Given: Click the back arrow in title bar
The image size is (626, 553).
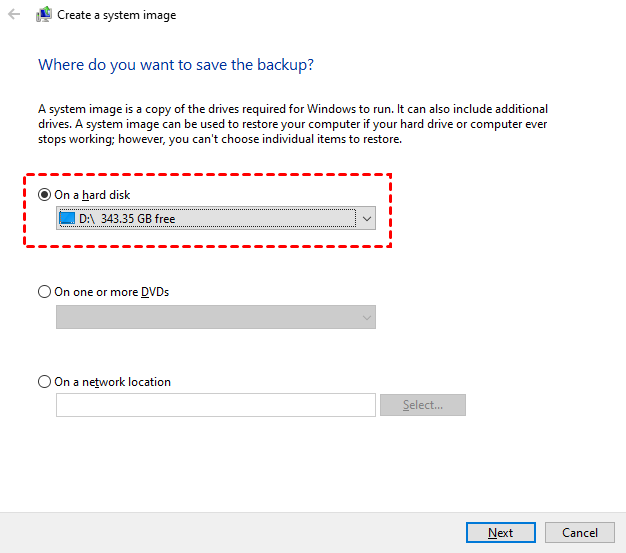Looking at the screenshot, I should tap(14, 15).
